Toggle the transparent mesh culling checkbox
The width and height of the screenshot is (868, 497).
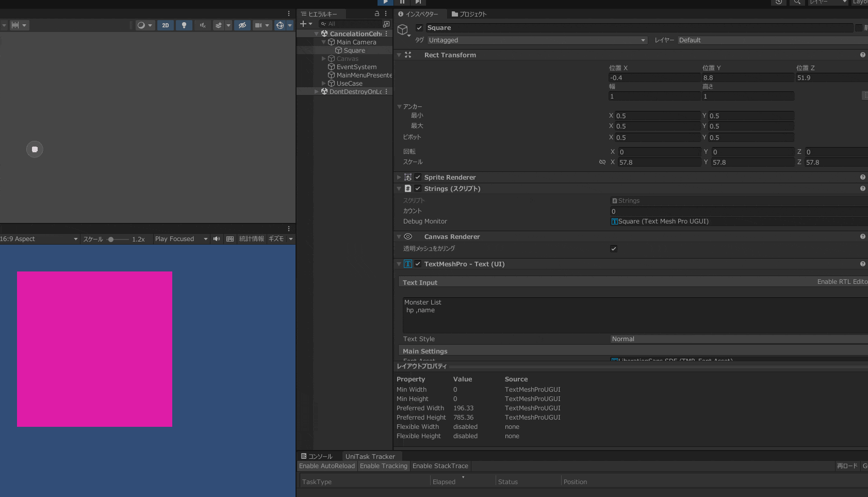pyautogui.click(x=614, y=249)
